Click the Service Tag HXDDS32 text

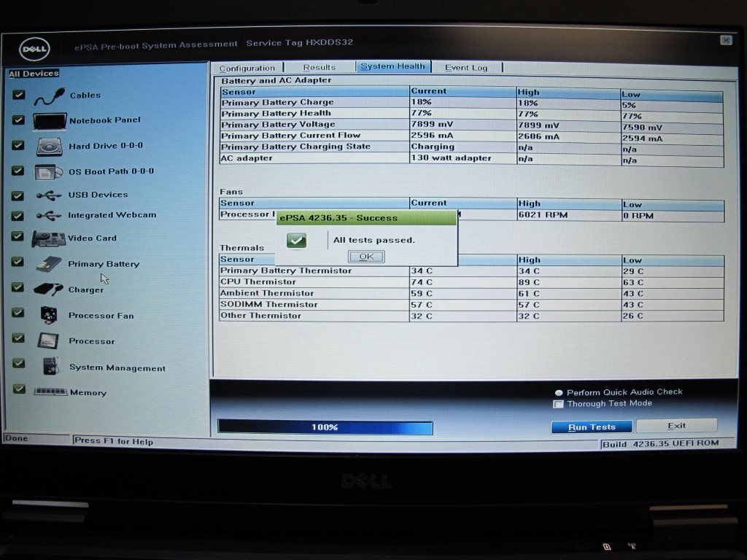pyautogui.click(x=300, y=42)
